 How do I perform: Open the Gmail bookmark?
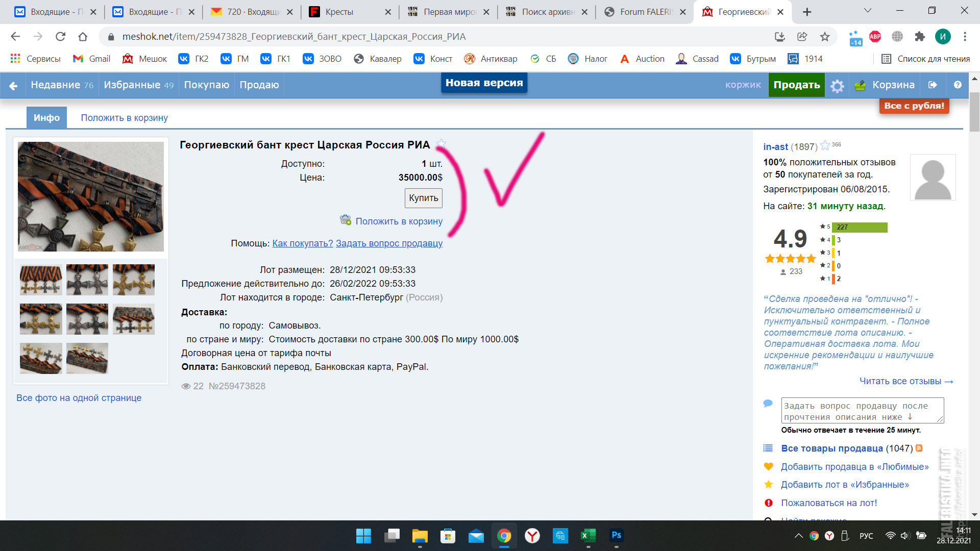(92, 59)
